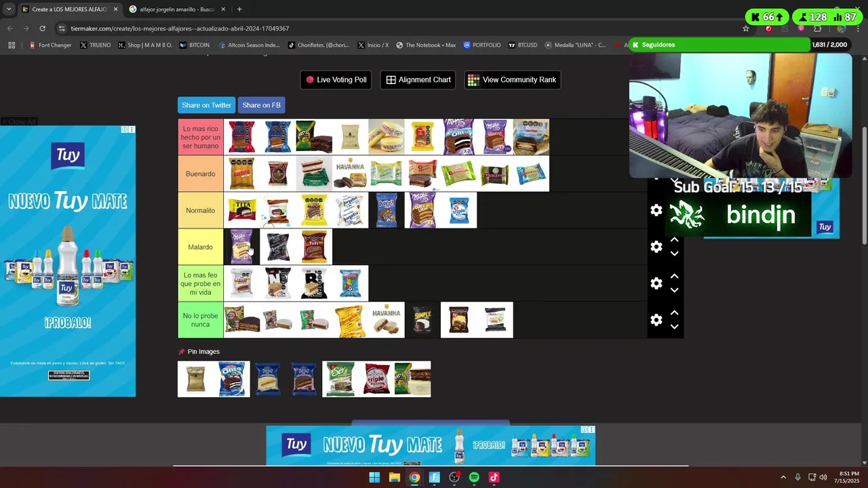This screenshot has width=868, height=488.
Task: Select the yellow Jorgelin alfajor in bottom row
Action: pos(350,320)
